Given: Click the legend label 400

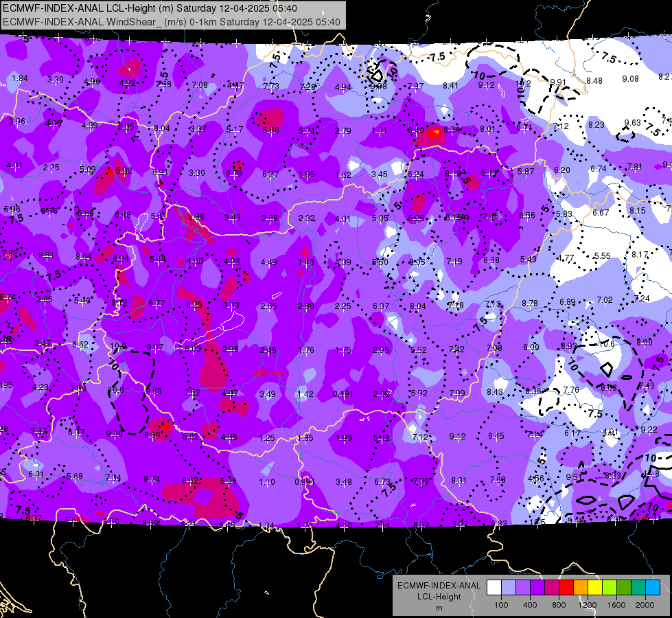Looking at the screenshot, I should tap(530, 605).
